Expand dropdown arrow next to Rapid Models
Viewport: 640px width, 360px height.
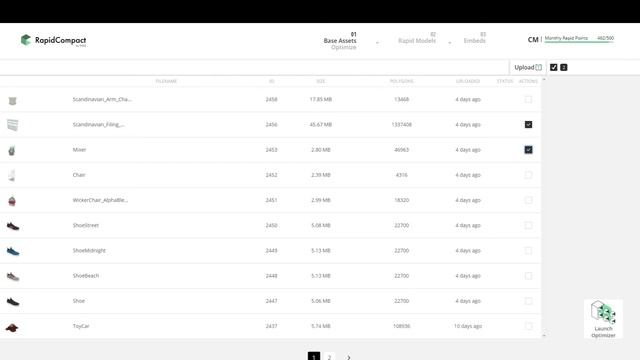pos(449,42)
